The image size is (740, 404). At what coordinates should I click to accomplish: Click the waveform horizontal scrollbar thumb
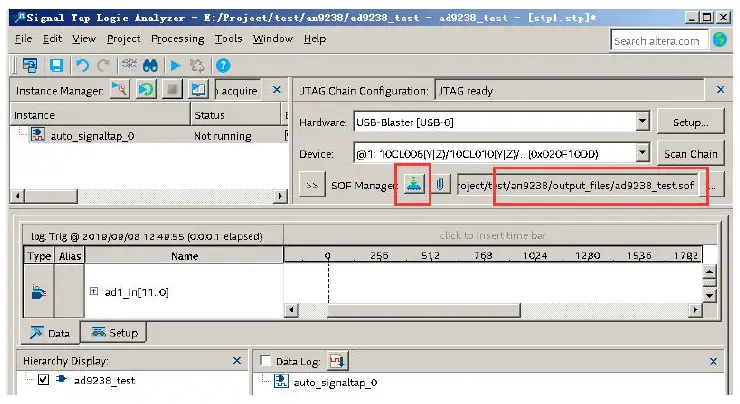(x=424, y=310)
